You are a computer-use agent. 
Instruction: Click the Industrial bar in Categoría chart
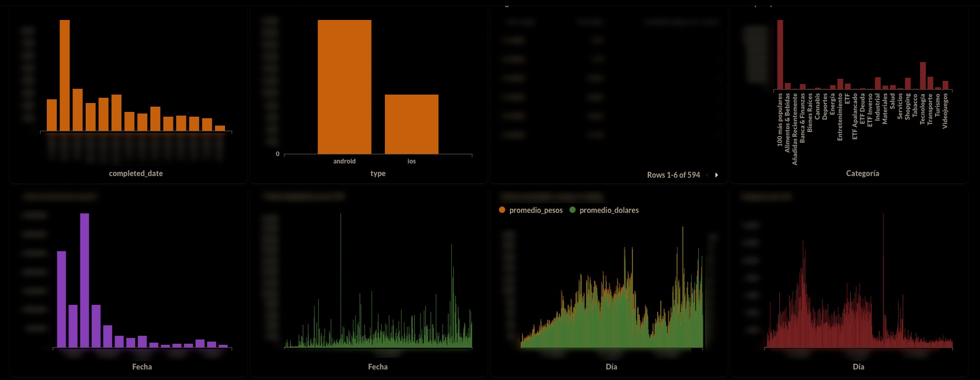point(877,84)
